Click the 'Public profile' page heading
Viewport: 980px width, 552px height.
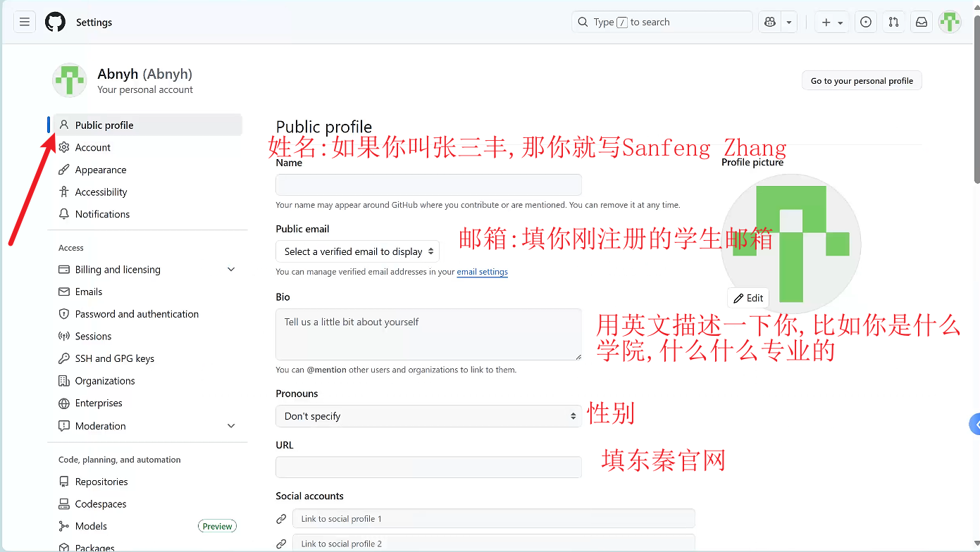(x=324, y=127)
